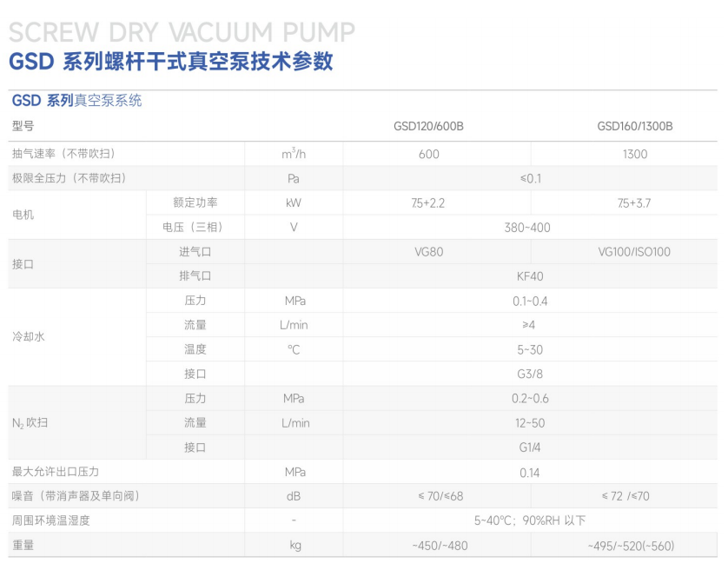Select the 0.14 maximum outlet pressure value
The height and width of the screenshot is (570, 728).
530,473
